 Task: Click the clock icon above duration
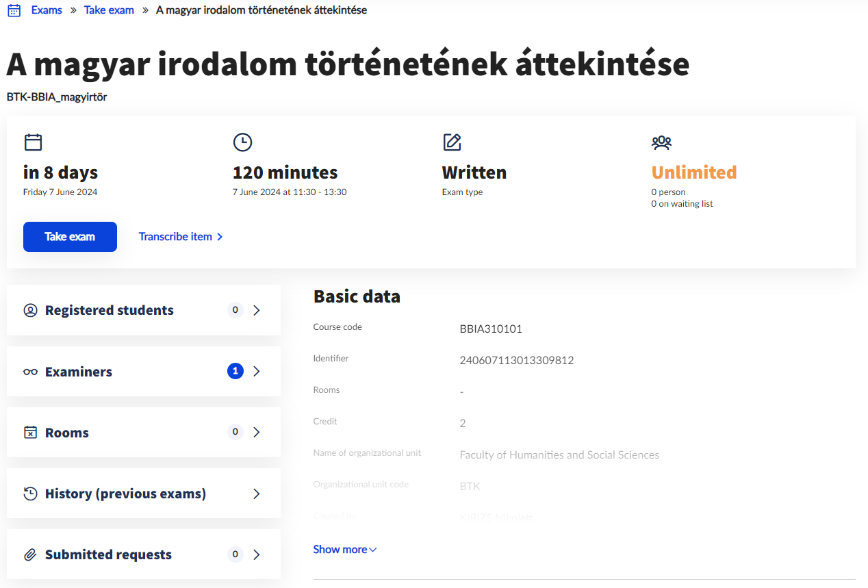click(242, 142)
